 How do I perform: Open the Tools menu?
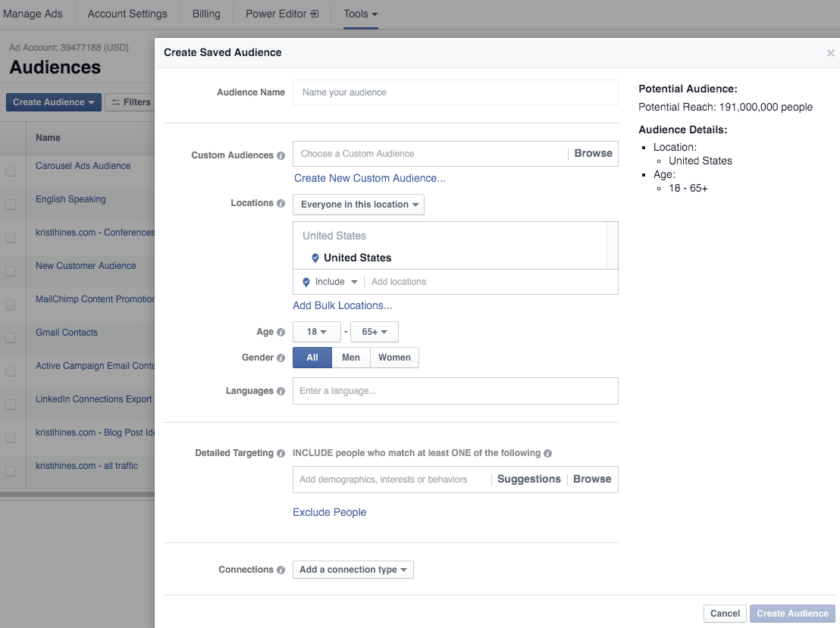(x=360, y=14)
